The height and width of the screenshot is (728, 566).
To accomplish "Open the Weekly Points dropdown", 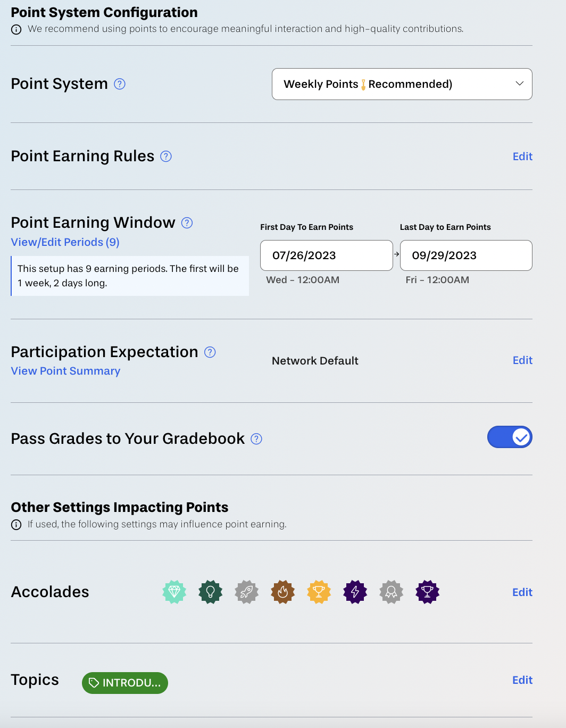I will pyautogui.click(x=402, y=84).
